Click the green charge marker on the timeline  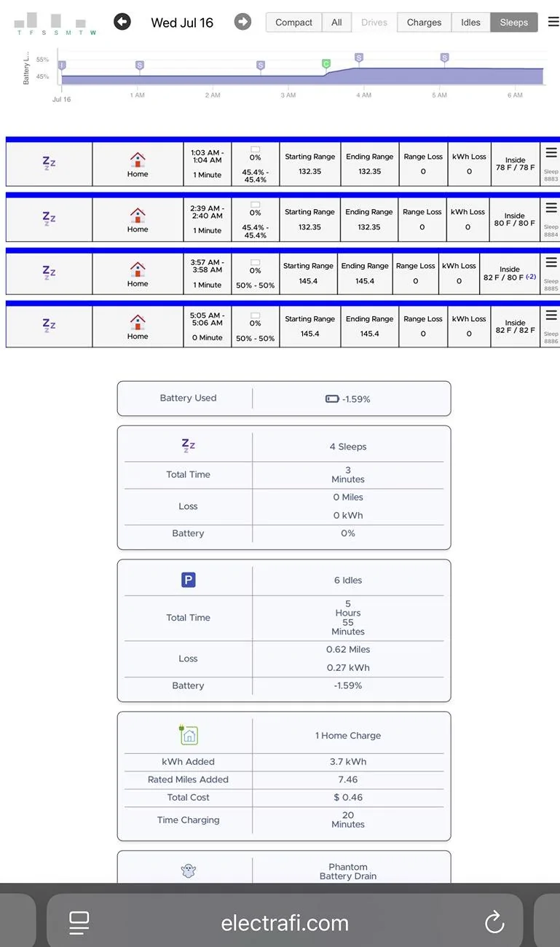pyautogui.click(x=326, y=64)
